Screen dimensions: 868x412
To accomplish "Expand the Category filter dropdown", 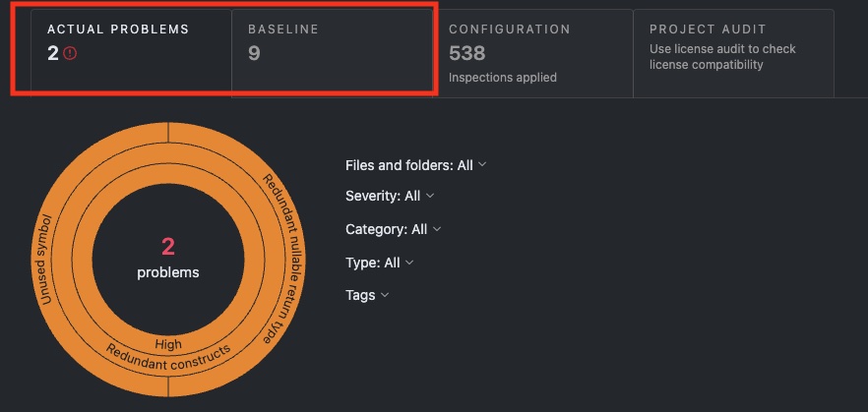I will tap(393, 229).
